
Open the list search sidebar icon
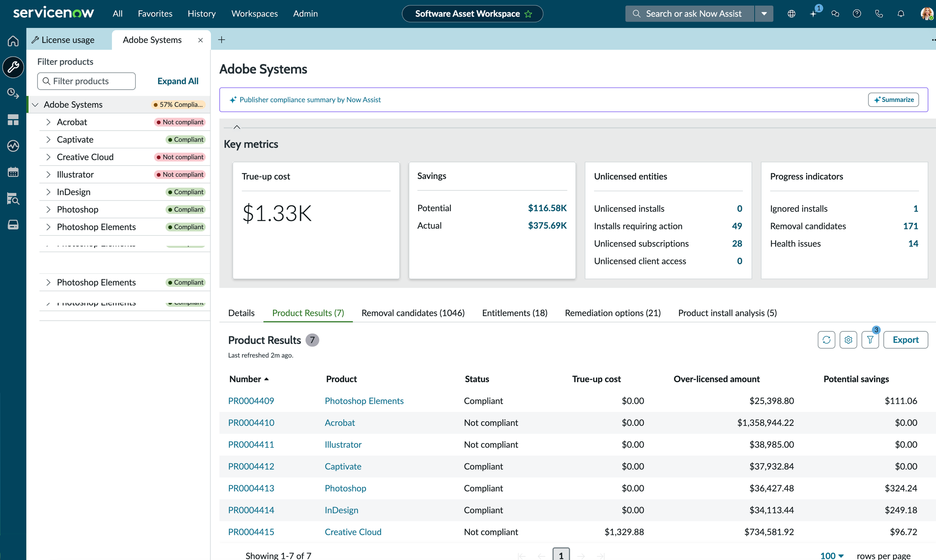coord(13,198)
